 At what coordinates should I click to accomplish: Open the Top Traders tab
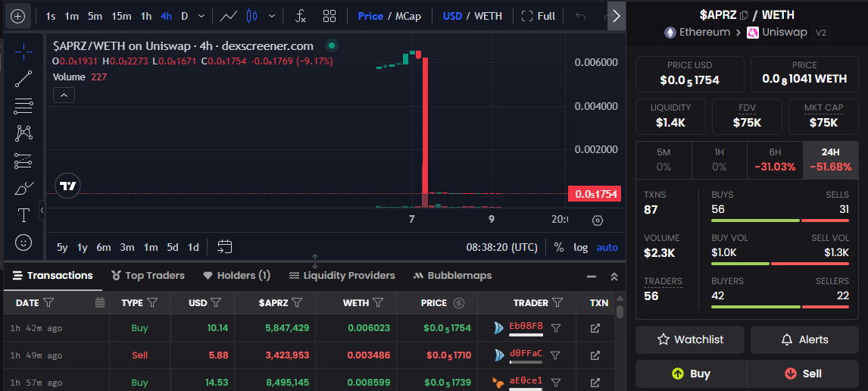click(x=148, y=275)
